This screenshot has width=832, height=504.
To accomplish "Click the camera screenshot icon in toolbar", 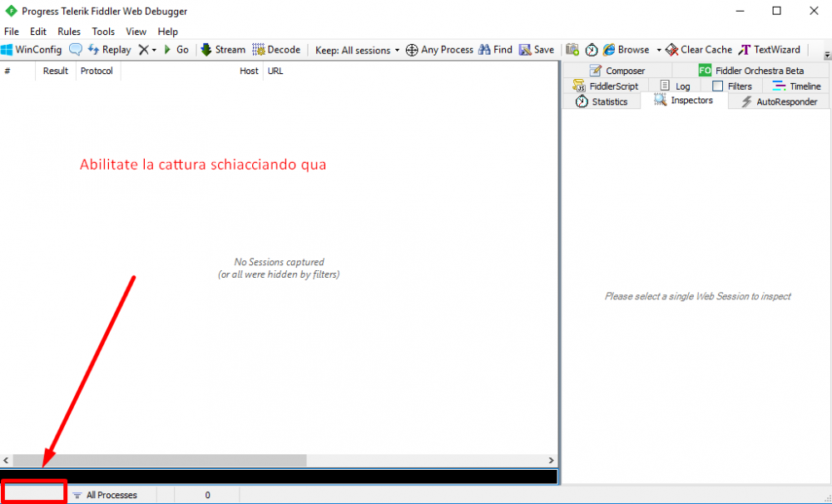I will (x=572, y=50).
